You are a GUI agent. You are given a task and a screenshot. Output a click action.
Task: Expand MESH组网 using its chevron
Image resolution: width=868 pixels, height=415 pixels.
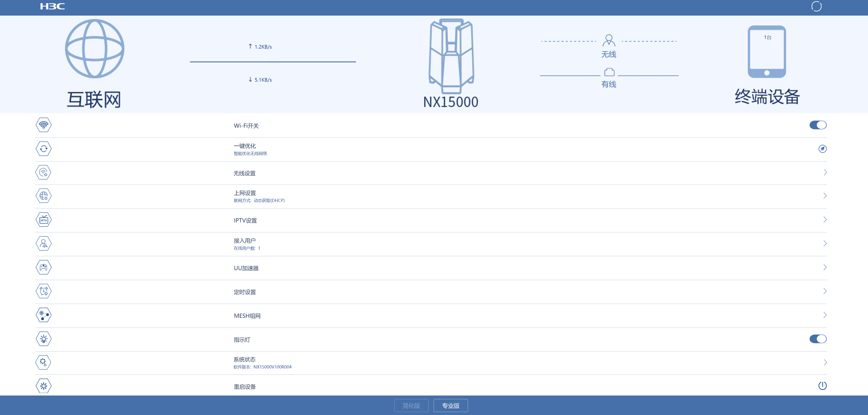pos(825,315)
